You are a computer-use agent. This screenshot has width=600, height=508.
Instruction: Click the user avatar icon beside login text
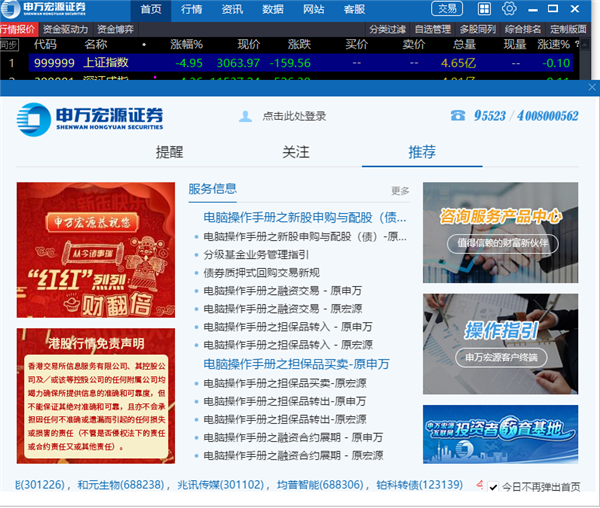(x=245, y=116)
